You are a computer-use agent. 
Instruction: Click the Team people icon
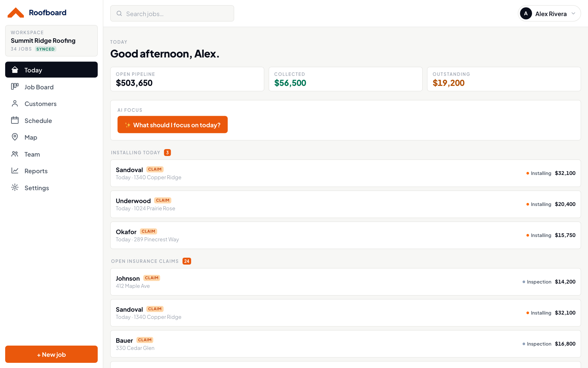[15, 154]
